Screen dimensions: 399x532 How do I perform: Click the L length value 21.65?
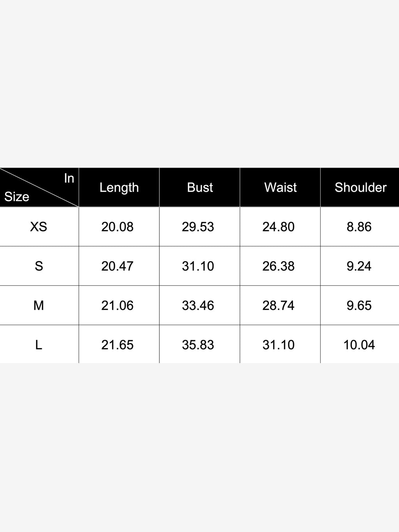coord(117,345)
